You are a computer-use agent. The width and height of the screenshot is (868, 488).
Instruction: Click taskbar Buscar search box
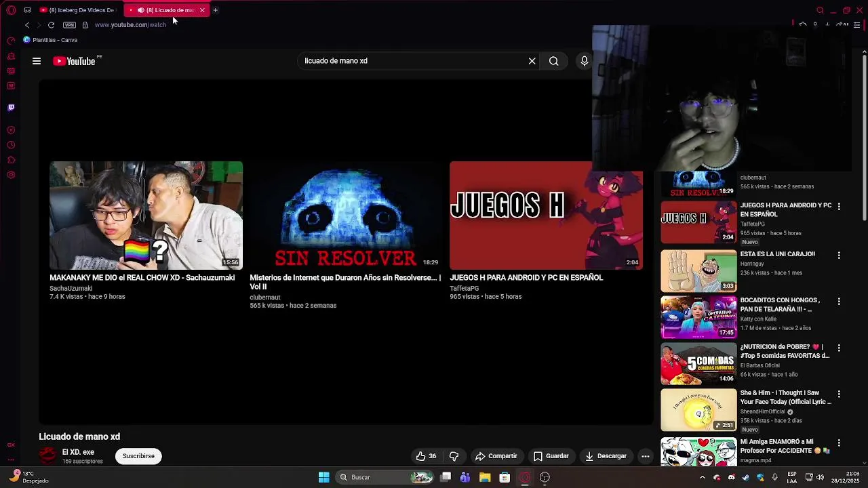[384, 477]
